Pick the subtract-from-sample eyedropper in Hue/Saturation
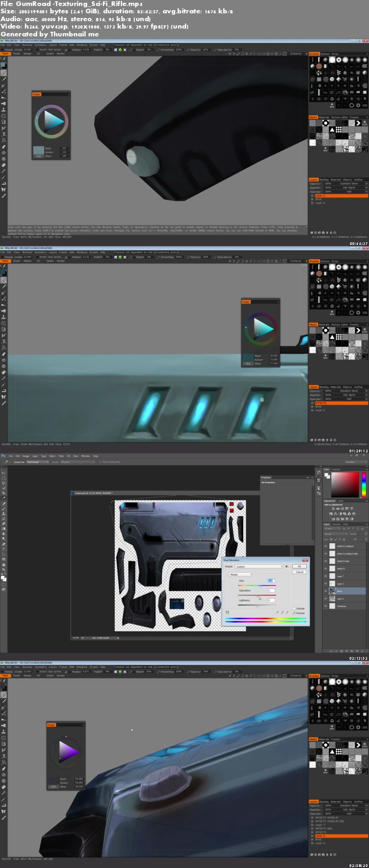 coord(287,612)
